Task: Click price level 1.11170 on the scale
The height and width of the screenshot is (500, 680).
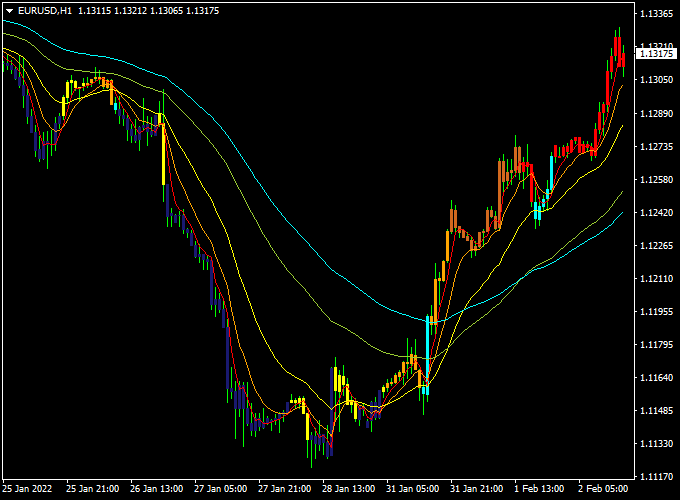Action: [x=657, y=477]
